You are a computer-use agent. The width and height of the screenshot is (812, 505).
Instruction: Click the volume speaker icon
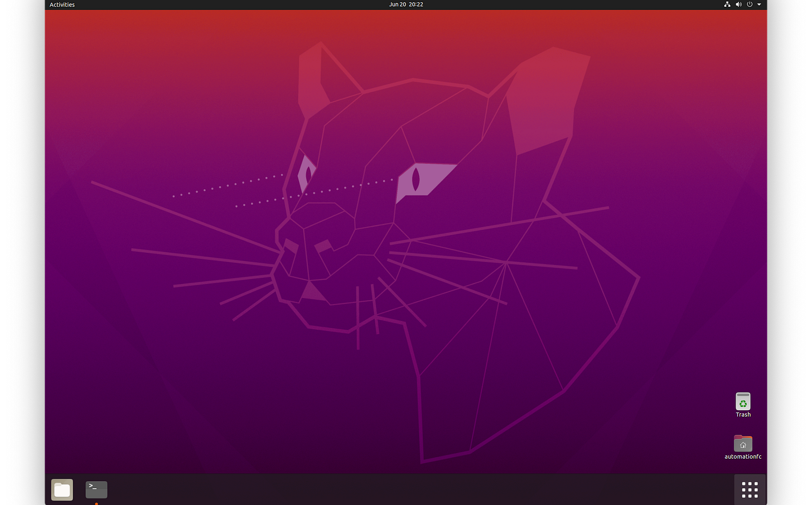[x=738, y=4]
